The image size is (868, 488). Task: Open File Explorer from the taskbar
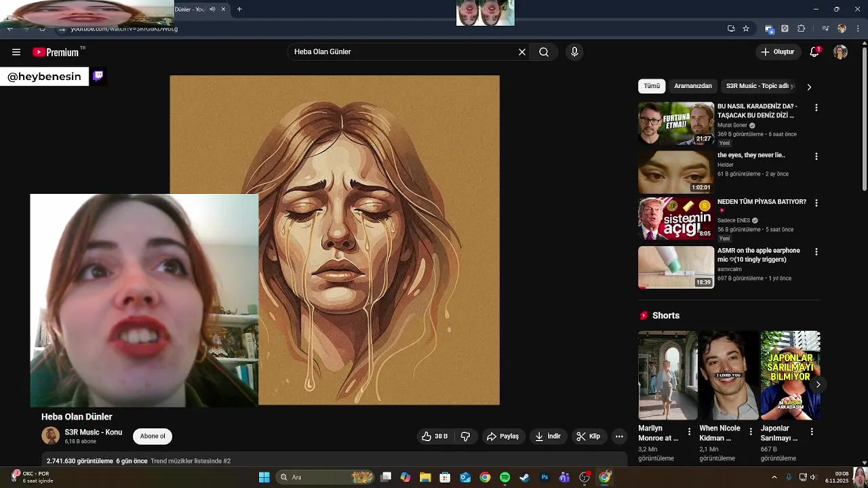coord(425,477)
